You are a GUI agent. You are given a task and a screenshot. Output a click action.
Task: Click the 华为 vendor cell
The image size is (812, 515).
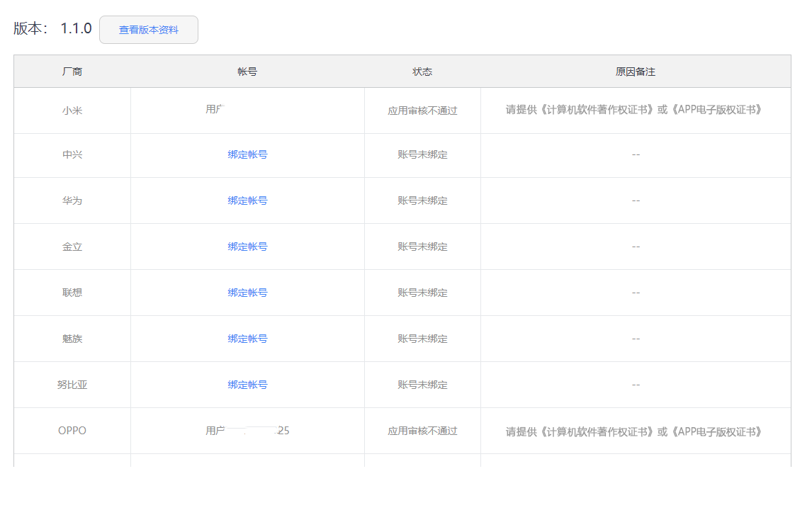72,200
